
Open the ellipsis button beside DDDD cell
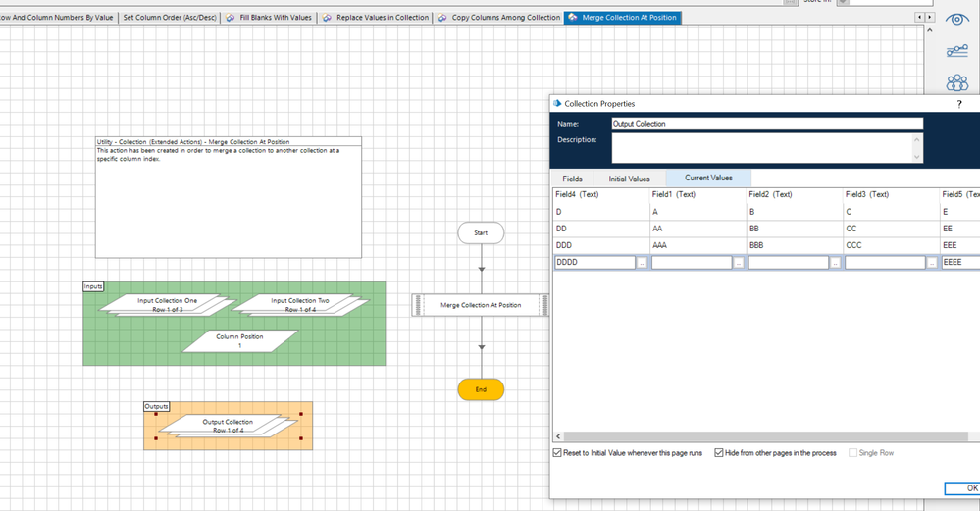click(642, 263)
